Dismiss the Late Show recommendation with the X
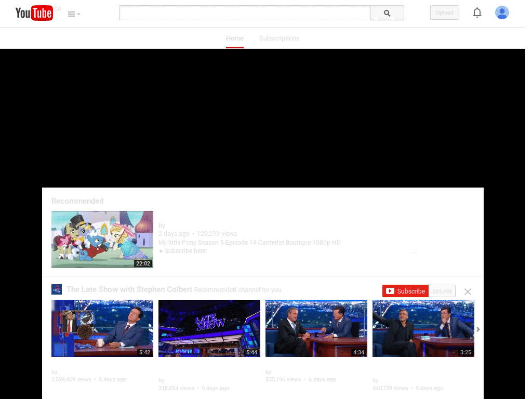Image resolution: width=532 pixels, height=399 pixels. point(468,291)
